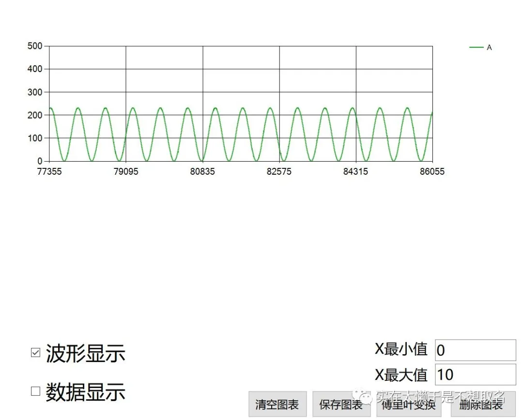Run the 傅里叶变换 button
The height and width of the screenshot is (420, 523).
coord(408,405)
